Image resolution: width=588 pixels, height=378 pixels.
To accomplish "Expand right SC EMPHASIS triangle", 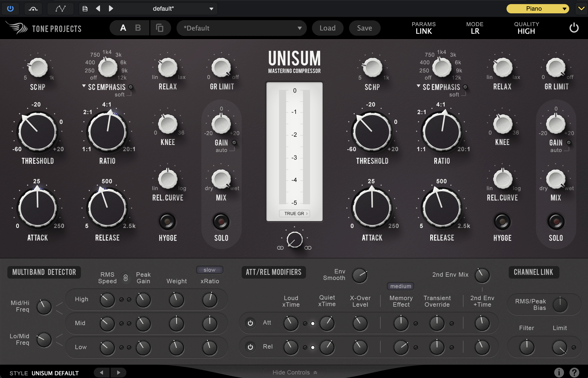I will [x=419, y=86].
